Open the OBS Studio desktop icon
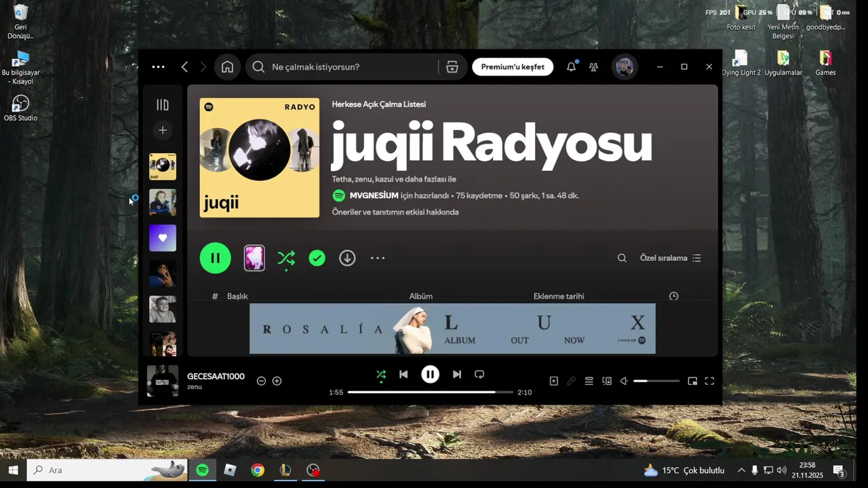Viewport: 868px width, 488px height. 20,108
